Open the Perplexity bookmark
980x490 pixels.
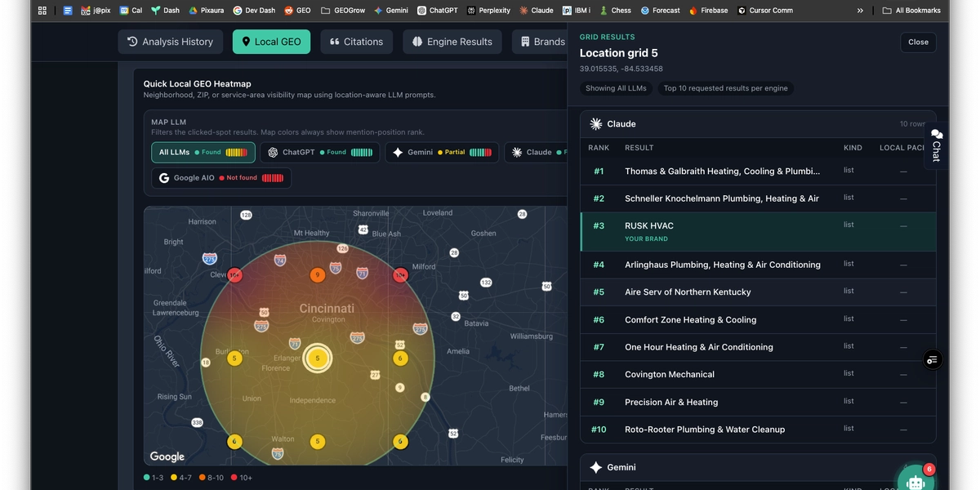(x=488, y=11)
